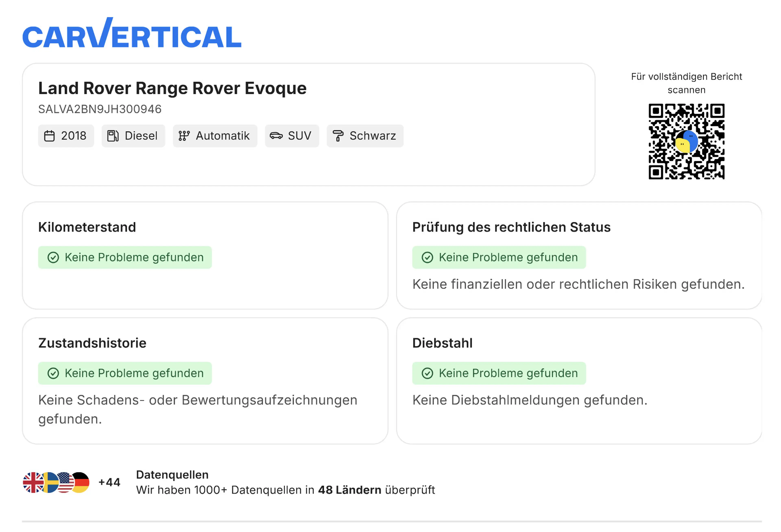This screenshot has height=532, width=781.
Task: Click the Diebstahl heading
Action: pos(442,343)
